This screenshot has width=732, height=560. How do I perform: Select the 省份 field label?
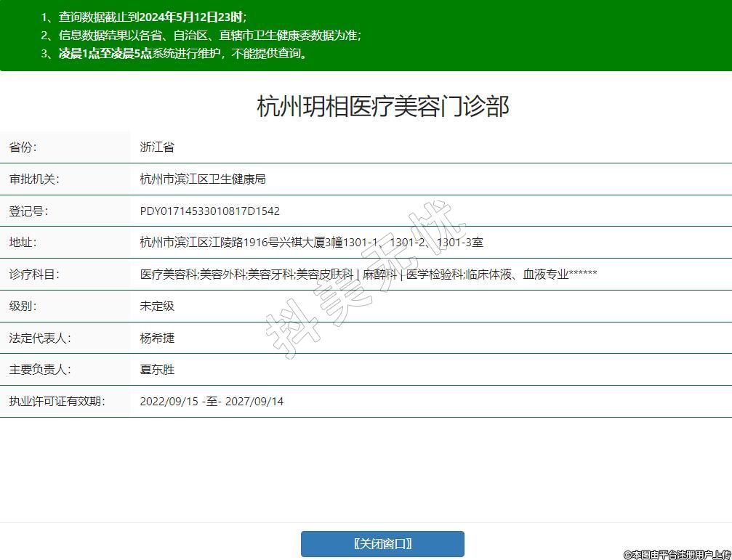click(x=23, y=147)
